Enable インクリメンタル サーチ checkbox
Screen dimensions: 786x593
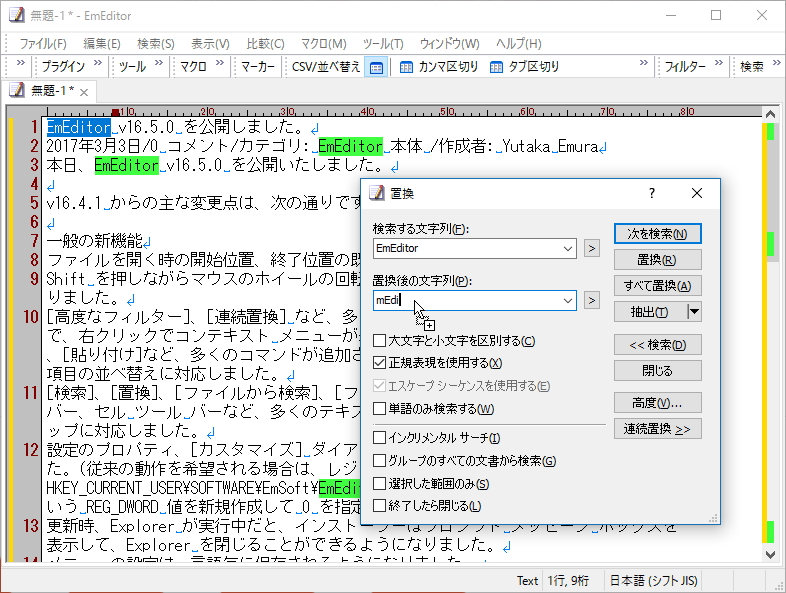379,438
